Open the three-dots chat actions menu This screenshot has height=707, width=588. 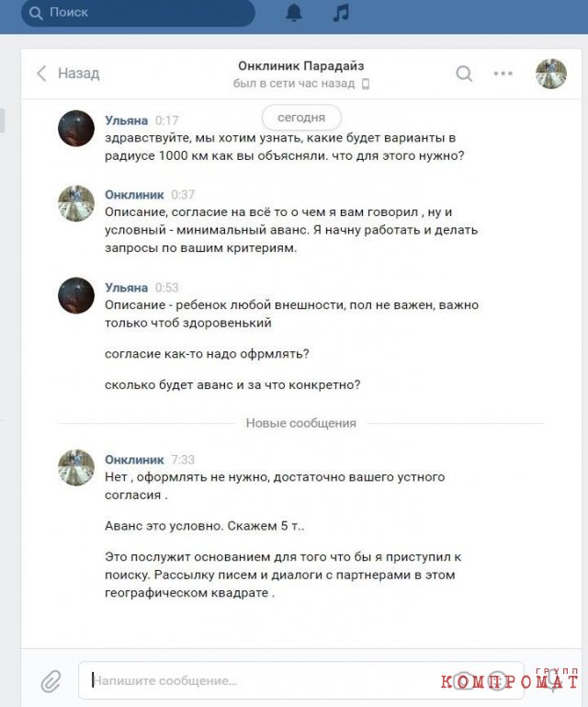point(503,73)
